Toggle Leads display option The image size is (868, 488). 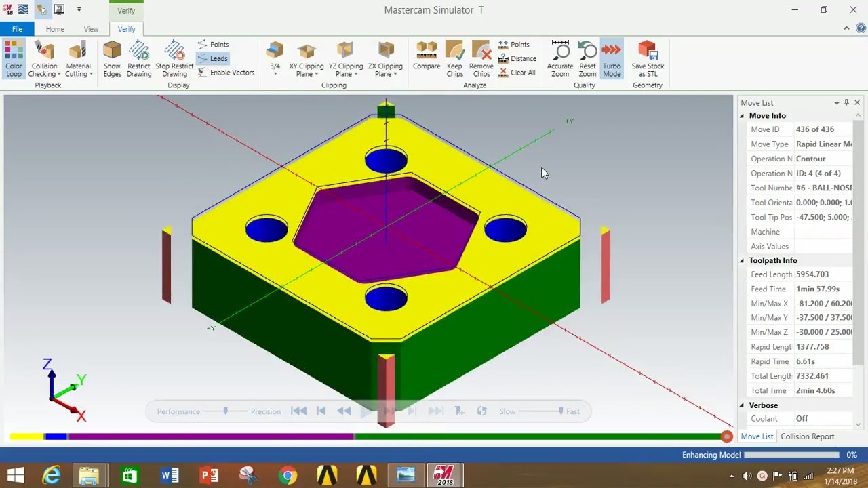pyautogui.click(x=213, y=58)
